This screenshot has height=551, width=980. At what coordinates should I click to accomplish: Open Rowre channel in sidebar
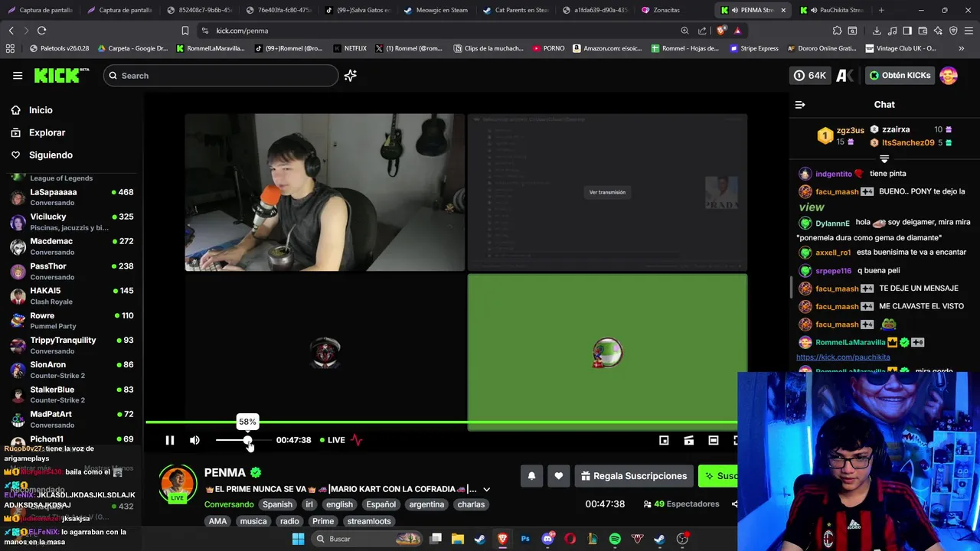click(71, 320)
